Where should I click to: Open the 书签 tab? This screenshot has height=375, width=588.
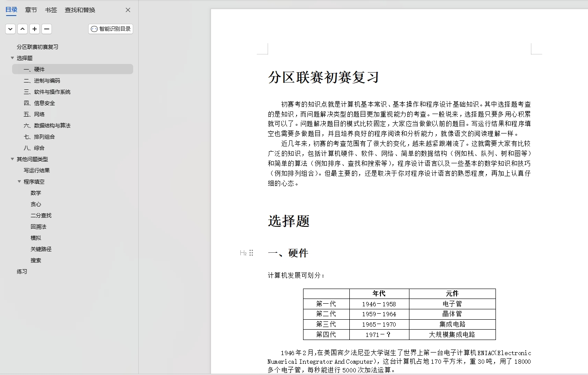pos(51,10)
